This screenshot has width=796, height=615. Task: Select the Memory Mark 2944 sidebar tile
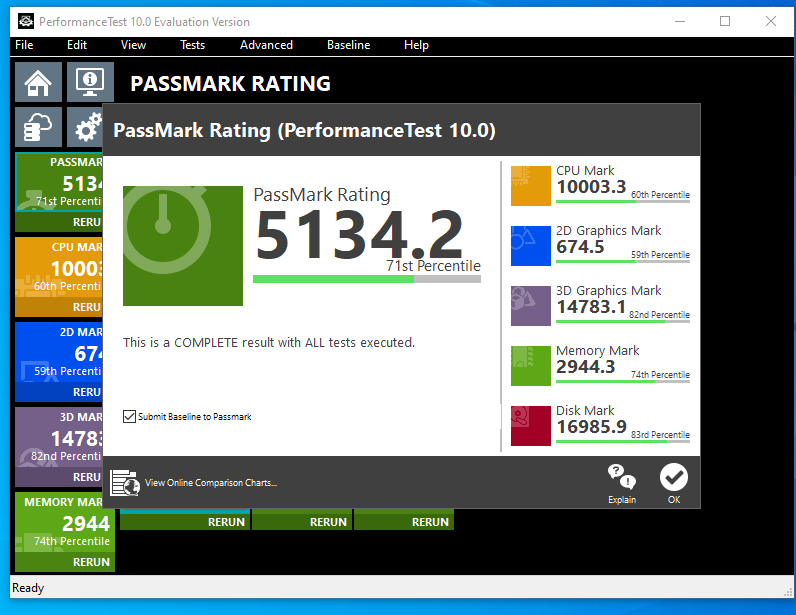click(65, 523)
